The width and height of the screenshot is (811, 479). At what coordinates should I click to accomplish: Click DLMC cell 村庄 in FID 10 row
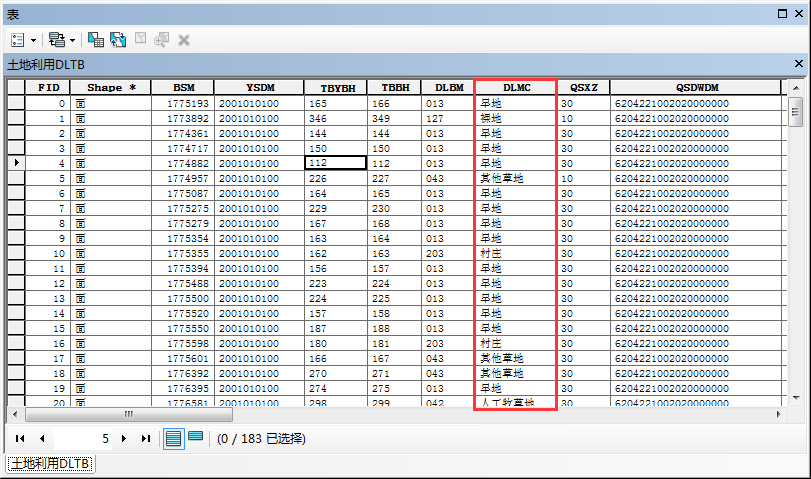516,253
